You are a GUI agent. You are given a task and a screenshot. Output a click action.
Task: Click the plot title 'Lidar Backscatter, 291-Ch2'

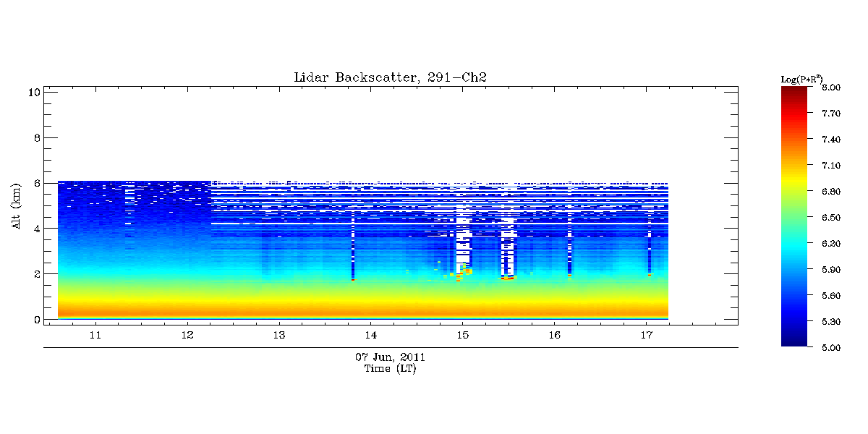click(x=391, y=77)
